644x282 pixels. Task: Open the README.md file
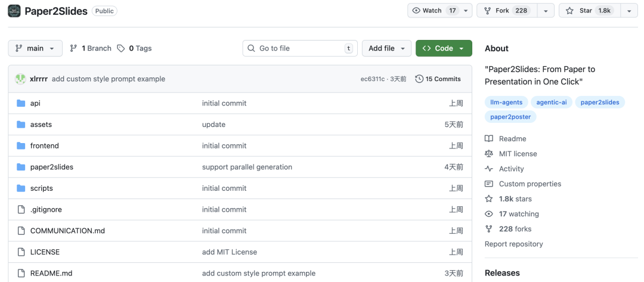pos(51,273)
